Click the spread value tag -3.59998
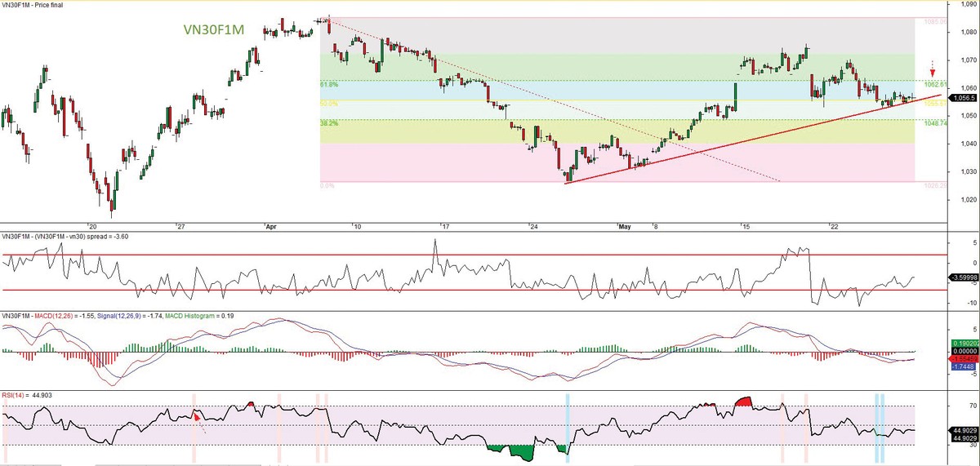The width and height of the screenshot is (980, 466). pyautogui.click(x=961, y=277)
